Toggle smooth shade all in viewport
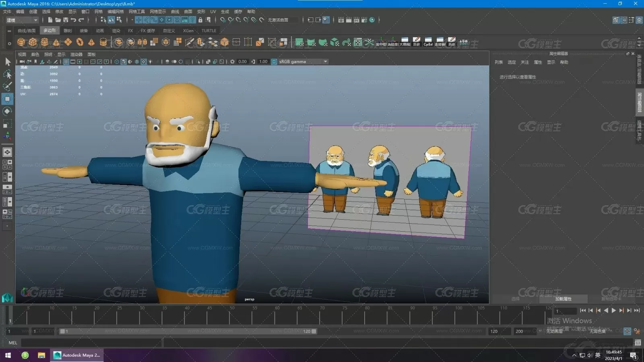The image size is (644, 362). coord(124,62)
